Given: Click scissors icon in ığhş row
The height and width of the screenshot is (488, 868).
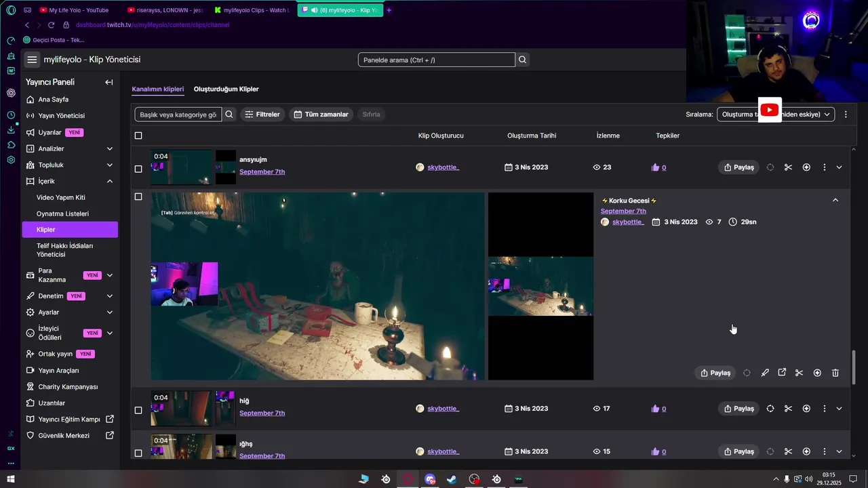Looking at the screenshot, I should pos(788,451).
